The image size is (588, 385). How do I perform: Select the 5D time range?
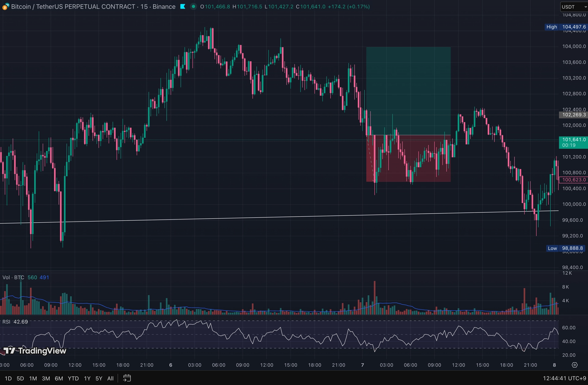pyautogui.click(x=20, y=379)
